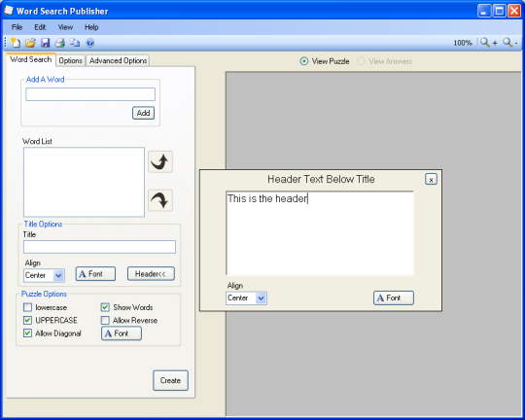This screenshot has height=420, width=525.
Task: Switch to the Word Search tab
Action: pyautogui.click(x=31, y=59)
